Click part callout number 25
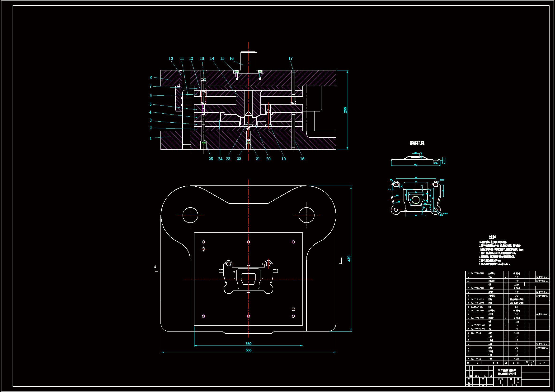 (211, 159)
